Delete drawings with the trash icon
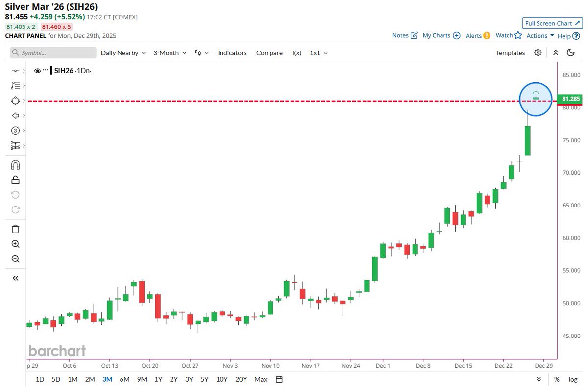This screenshot has height=389, width=588. coord(15,229)
